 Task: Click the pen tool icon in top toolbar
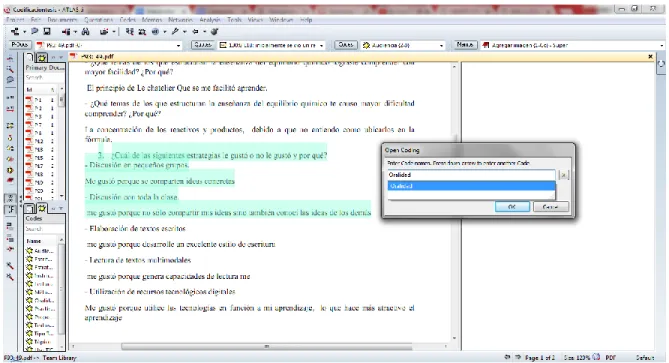pyautogui.click(x=175, y=31)
